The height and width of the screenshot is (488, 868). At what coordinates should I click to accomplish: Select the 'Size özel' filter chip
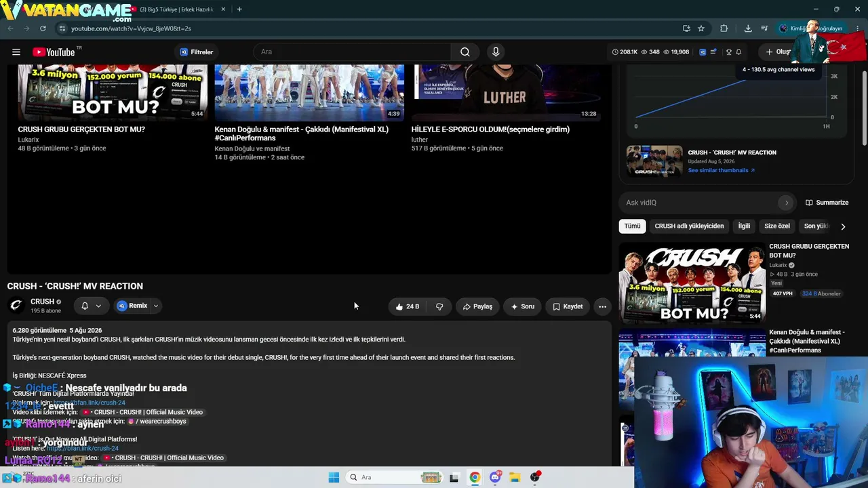(x=777, y=226)
